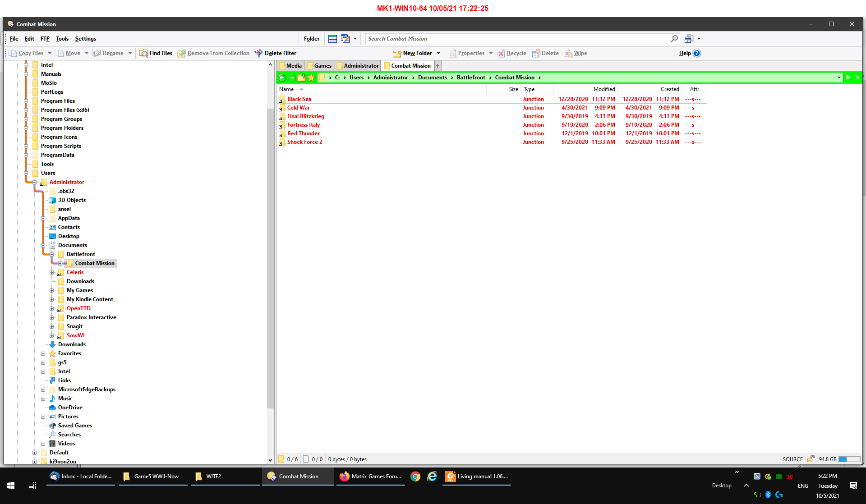Open the Edit menu

(x=29, y=39)
